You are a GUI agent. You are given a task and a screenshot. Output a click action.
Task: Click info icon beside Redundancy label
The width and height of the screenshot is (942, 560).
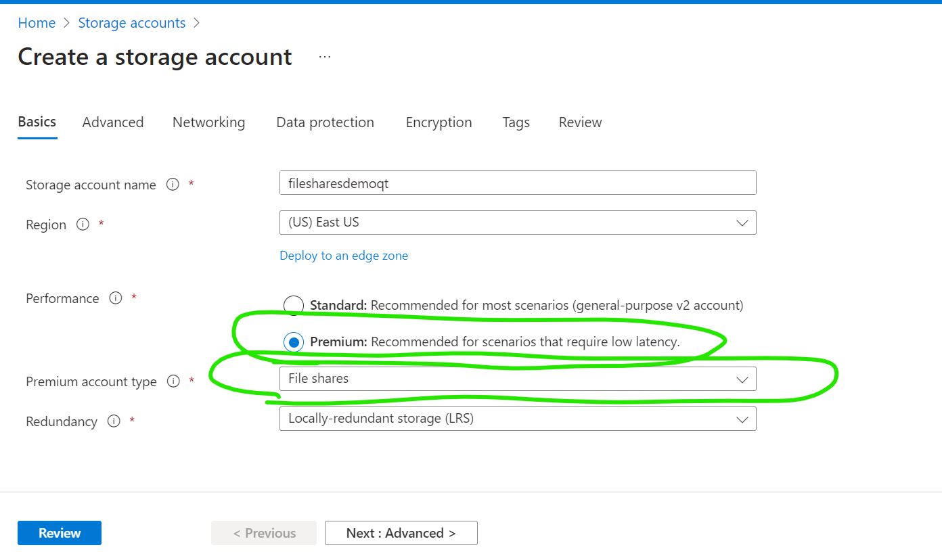114,421
